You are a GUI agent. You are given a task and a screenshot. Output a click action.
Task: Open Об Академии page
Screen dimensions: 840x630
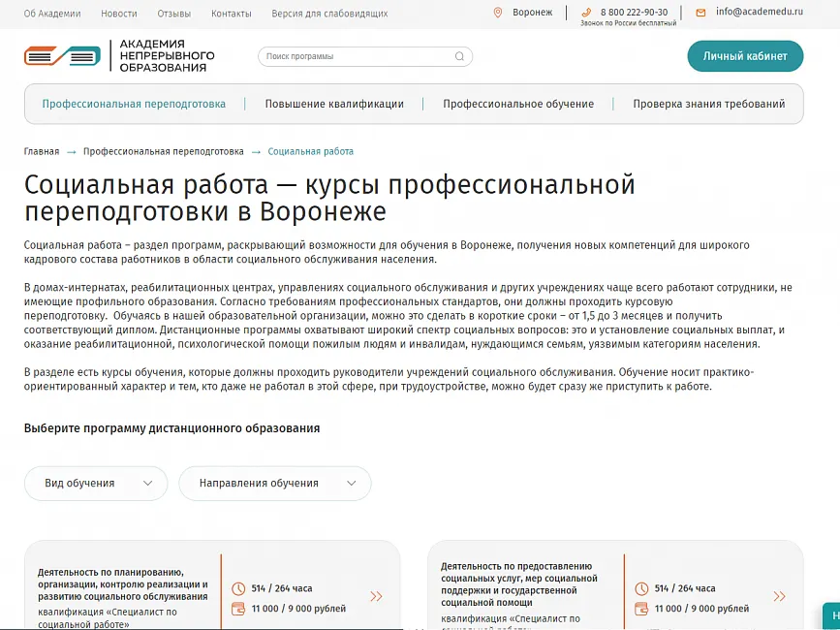[x=52, y=14]
